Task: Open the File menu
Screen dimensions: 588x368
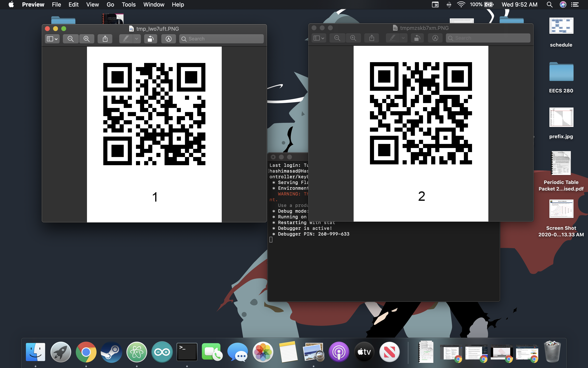Action: pos(56,4)
